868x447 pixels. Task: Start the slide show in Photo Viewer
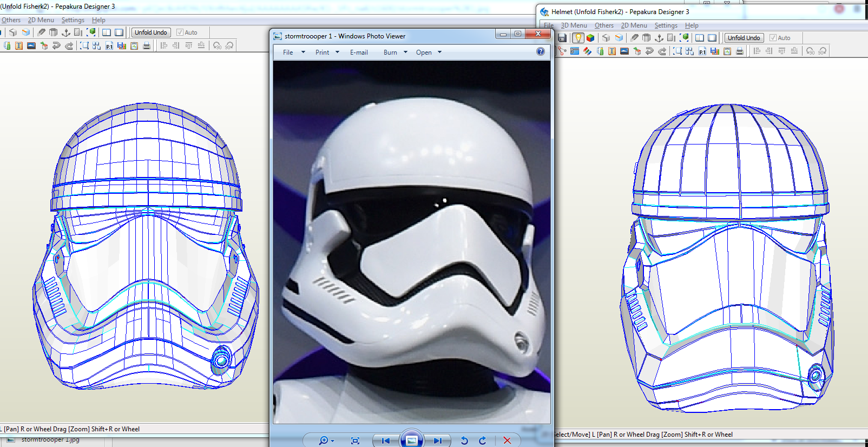[x=411, y=440]
